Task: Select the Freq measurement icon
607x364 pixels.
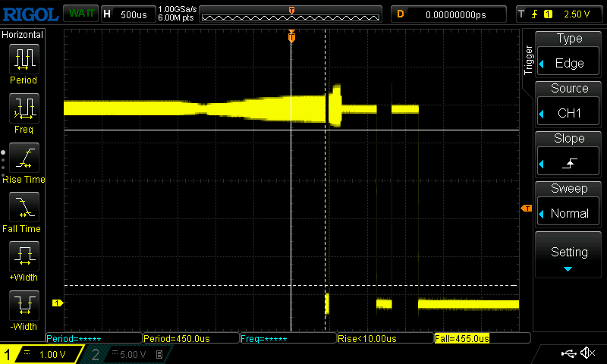Action: pyautogui.click(x=24, y=108)
